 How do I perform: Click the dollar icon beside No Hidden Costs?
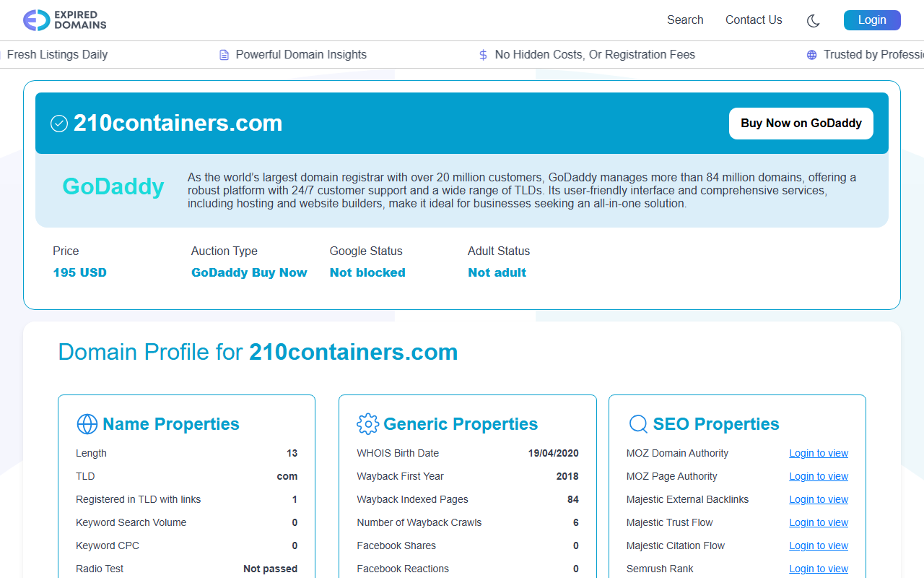pos(483,55)
